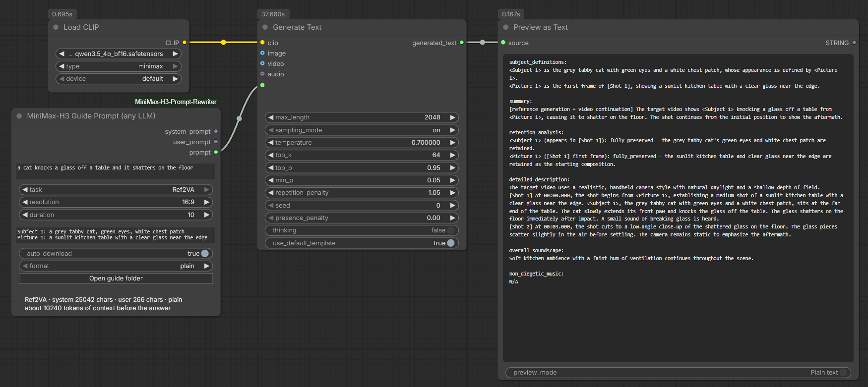Decrease duration with left arrow
The width and height of the screenshot is (868, 387).
25,215
